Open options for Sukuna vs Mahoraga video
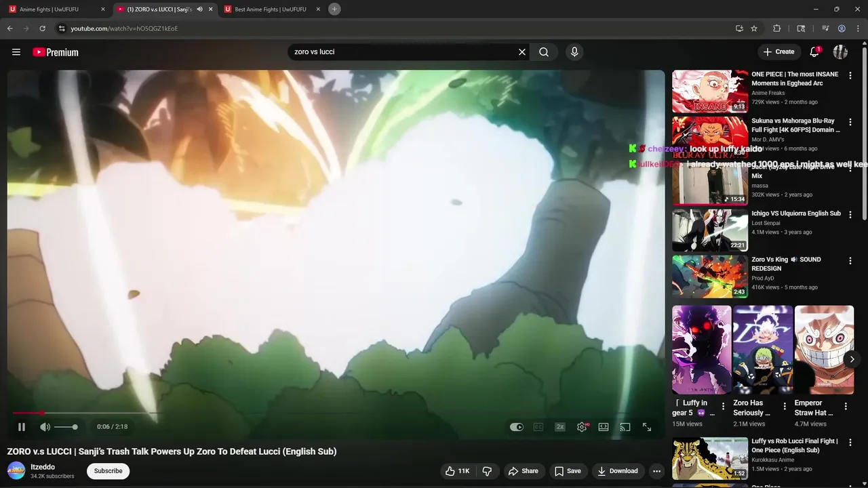Image resolution: width=868 pixels, height=488 pixels. [850, 122]
